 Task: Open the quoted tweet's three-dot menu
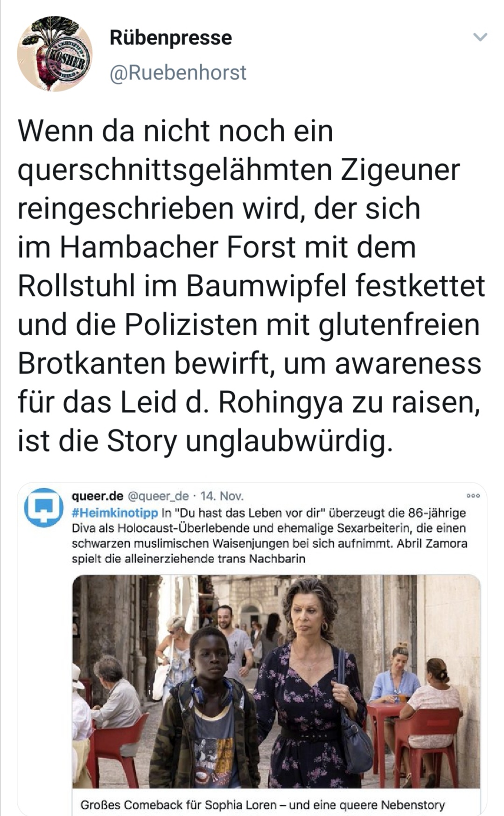pyautogui.click(x=473, y=496)
